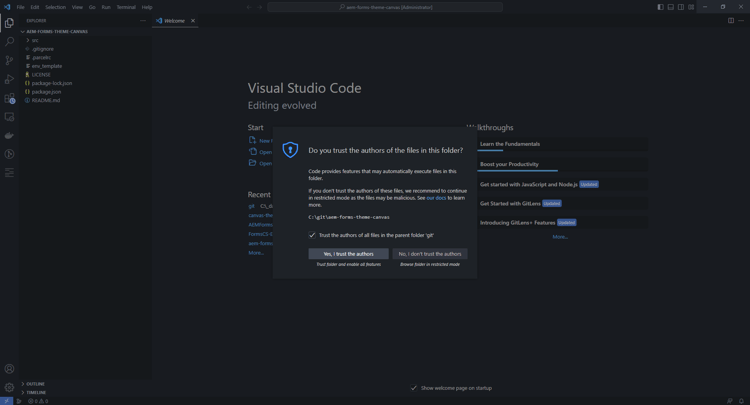Click No, I don't trust the authors
750x405 pixels.
(430, 254)
